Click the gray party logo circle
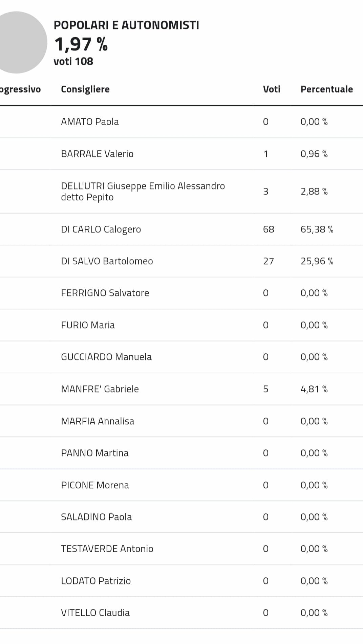This screenshot has width=363, height=644. (x=20, y=42)
